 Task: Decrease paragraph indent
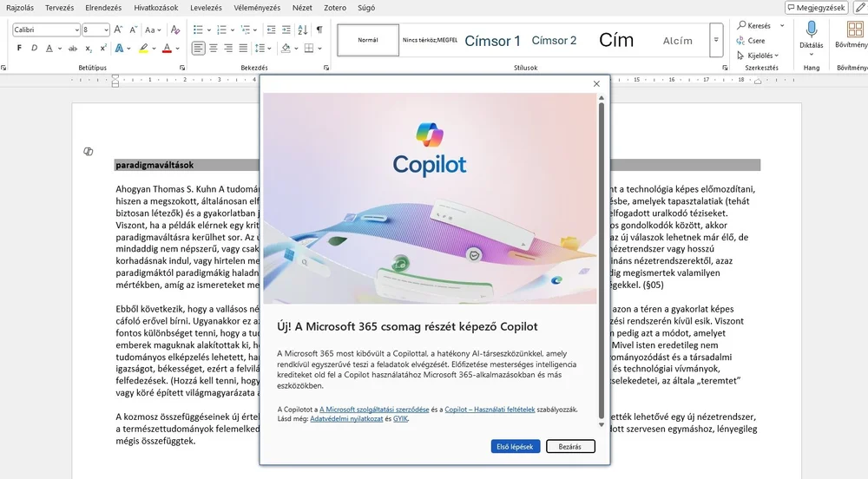(271, 30)
